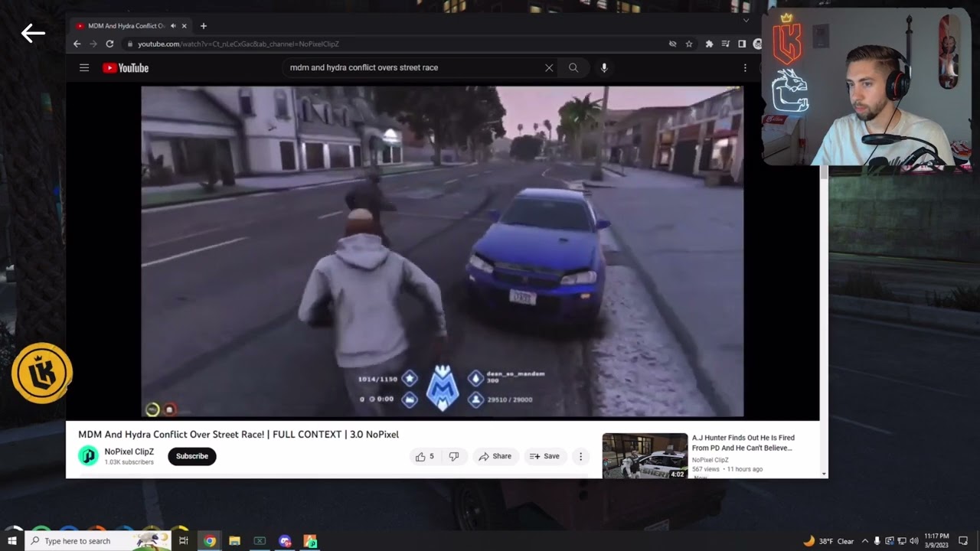Viewport: 980px width, 551px height.
Task: Dislike the video
Action: point(454,456)
